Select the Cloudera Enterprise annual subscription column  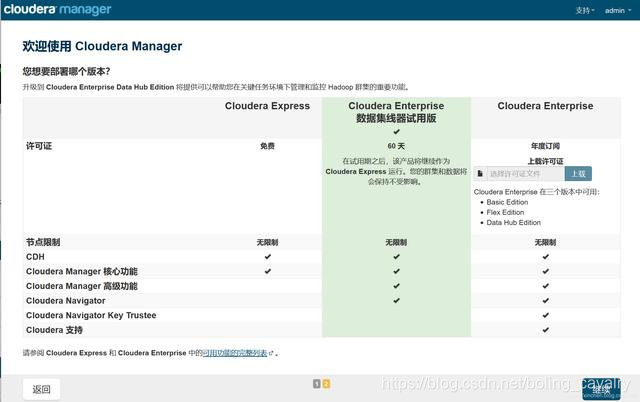coord(545,106)
